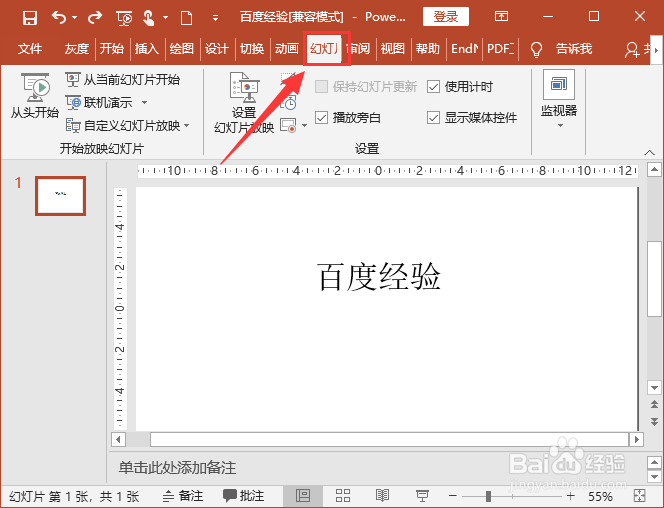Switch to Slide Sorter view icon
Screen dimensions: 664x508
point(343,496)
